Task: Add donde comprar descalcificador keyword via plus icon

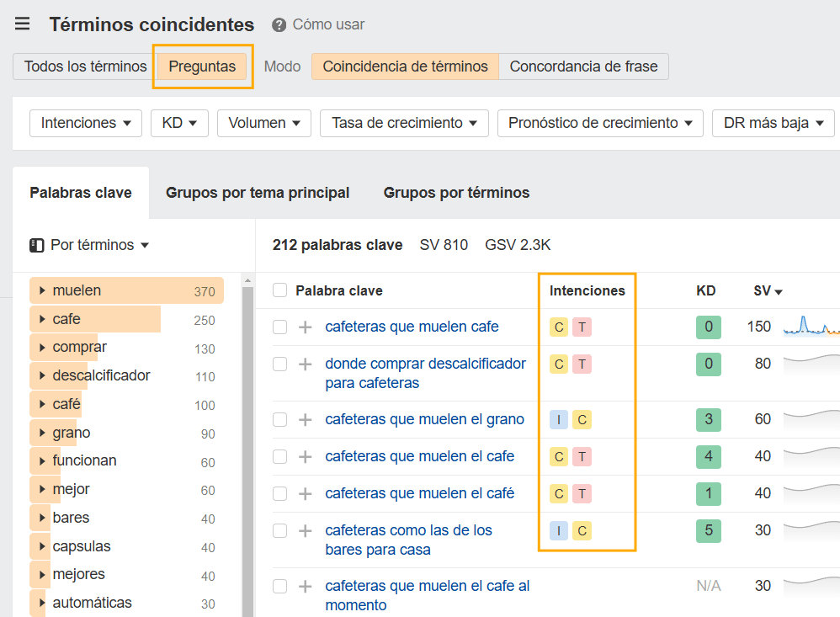Action: [x=305, y=364]
